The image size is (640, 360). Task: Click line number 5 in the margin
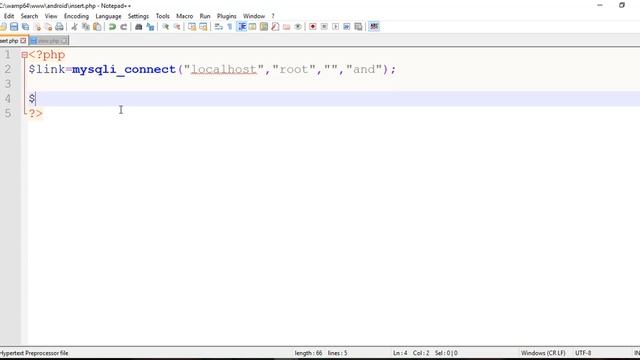(x=8, y=113)
